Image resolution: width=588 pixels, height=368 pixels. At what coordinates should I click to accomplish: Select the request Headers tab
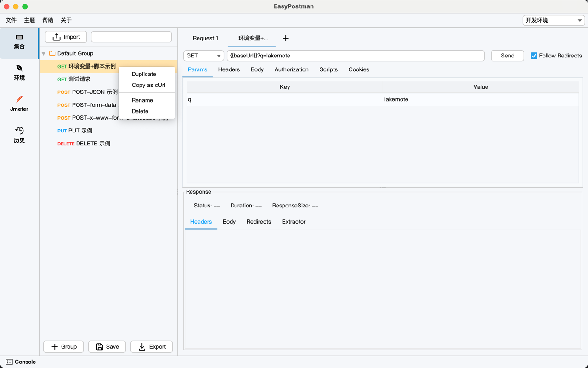pos(229,69)
